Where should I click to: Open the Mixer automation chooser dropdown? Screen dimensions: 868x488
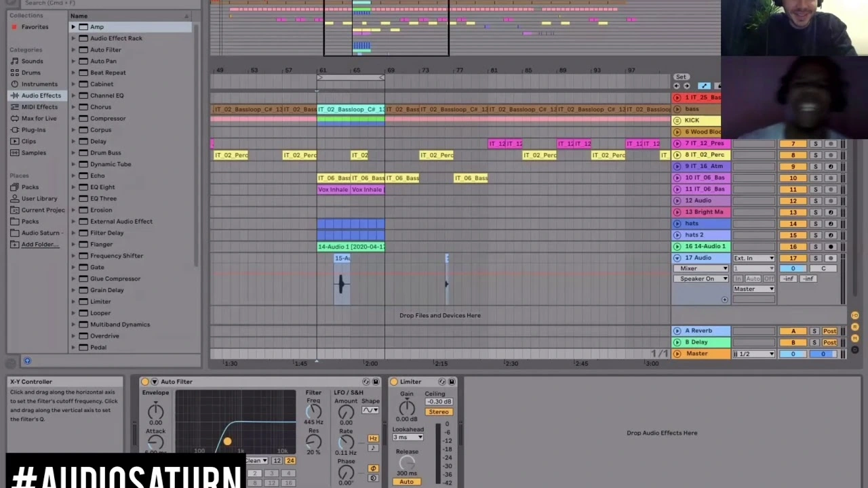(703, 268)
